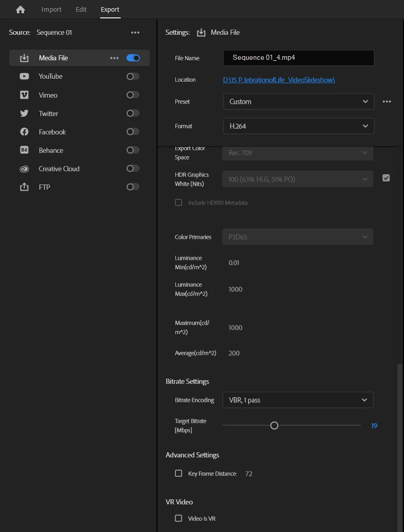
Task: Click the Vimeo destination icon
Action: 24,95
